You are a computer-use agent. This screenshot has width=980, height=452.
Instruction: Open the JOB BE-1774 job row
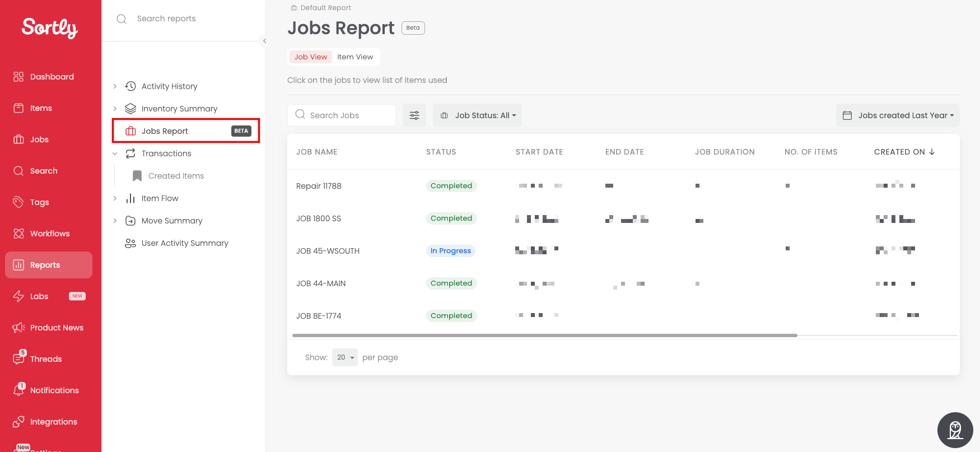623,316
